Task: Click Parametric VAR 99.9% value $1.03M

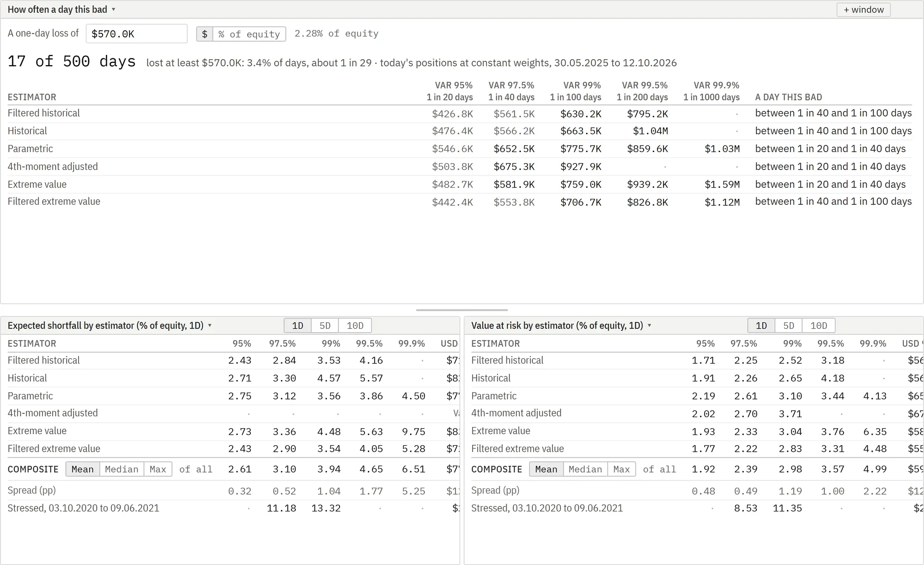Action: [722, 149]
